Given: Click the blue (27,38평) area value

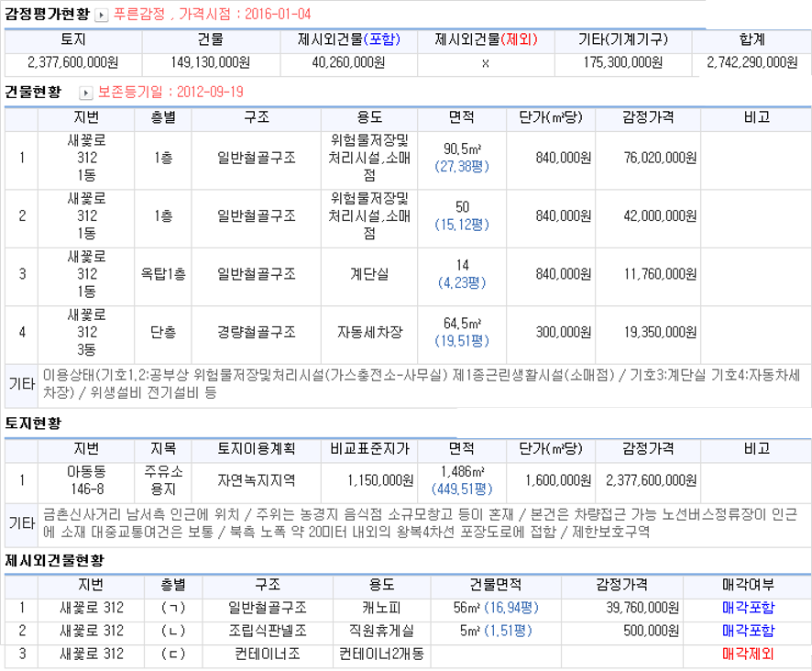Looking at the screenshot, I should [463, 167].
